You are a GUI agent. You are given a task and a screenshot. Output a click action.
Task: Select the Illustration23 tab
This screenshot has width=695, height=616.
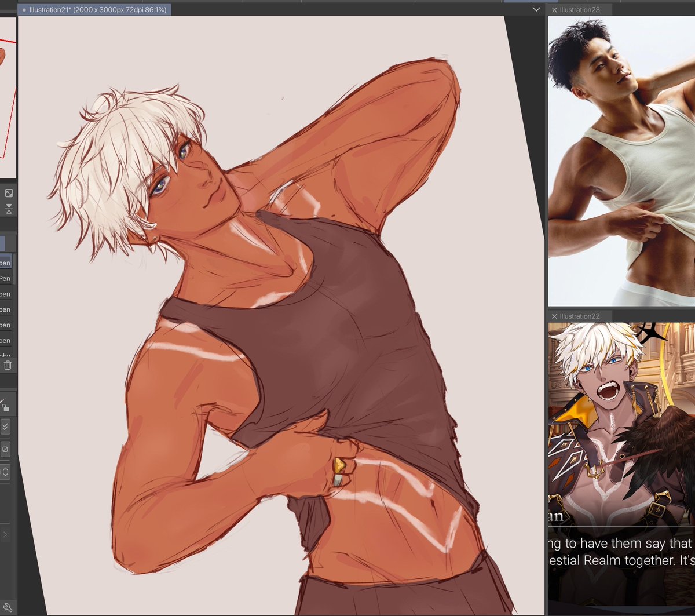click(579, 10)
